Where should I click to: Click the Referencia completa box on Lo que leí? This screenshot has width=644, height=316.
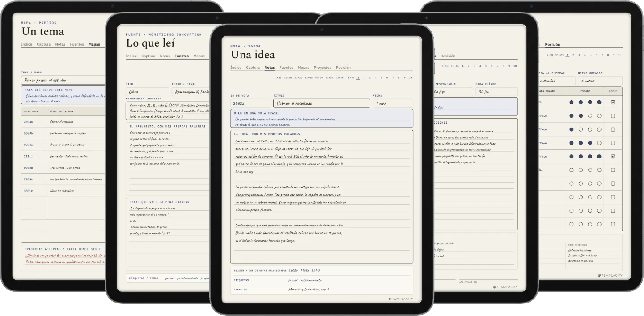pyautogui.click(x=168, y=111)
